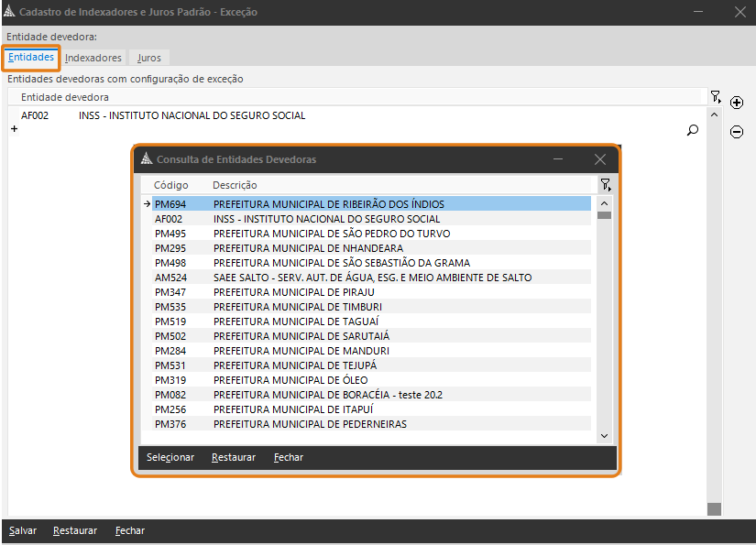Switch to the Entidades tab

click(31, 58)
